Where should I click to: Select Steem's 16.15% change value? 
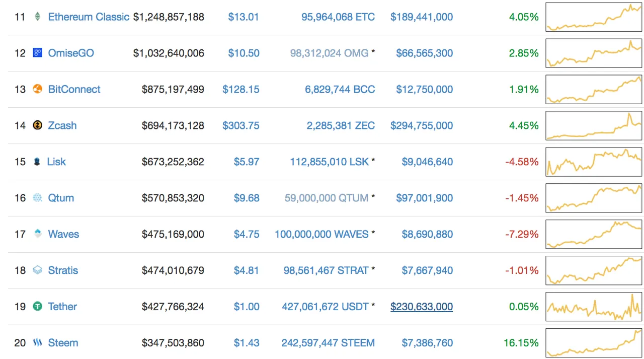coord(521,343)
